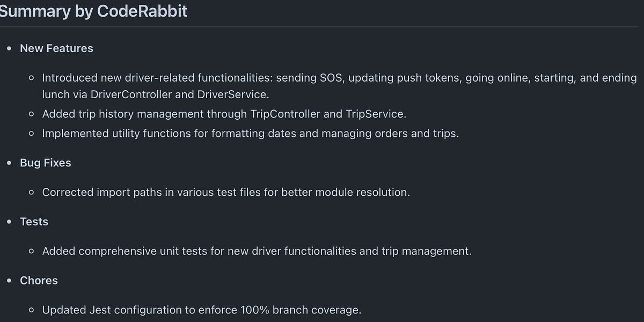Click the hollow bullet before 'Added trip history'
644x322 pixels.
click(x=31, y=114)
